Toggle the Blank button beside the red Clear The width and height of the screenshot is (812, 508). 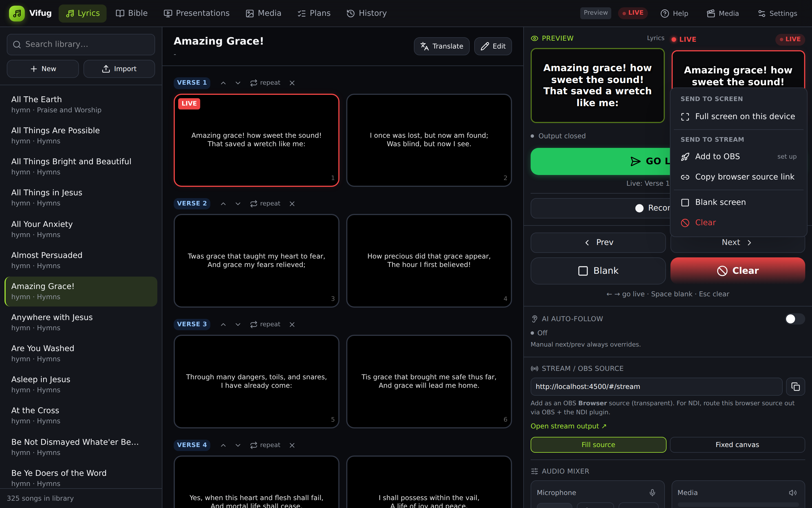[598, 271]
